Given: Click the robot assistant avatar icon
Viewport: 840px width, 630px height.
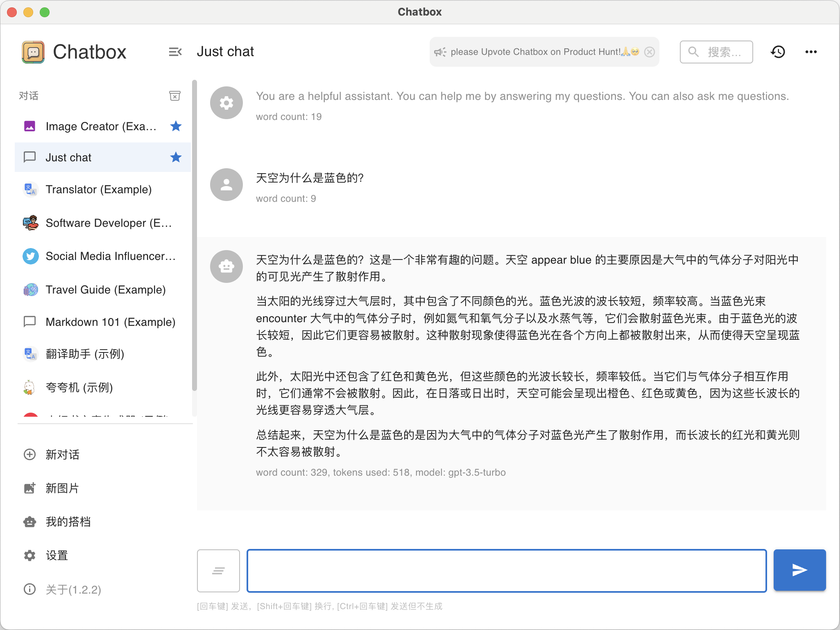Looking at the screenshot, I should pos(226,266).
